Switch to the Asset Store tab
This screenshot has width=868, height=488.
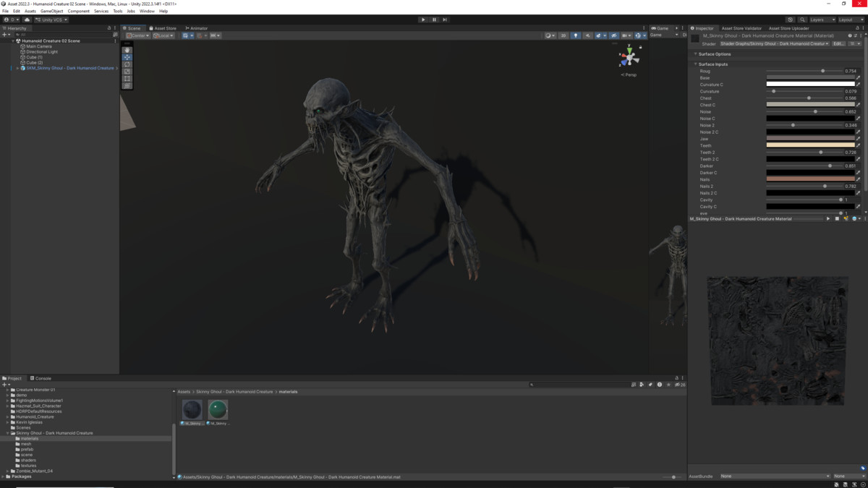(x=163, y=28)
